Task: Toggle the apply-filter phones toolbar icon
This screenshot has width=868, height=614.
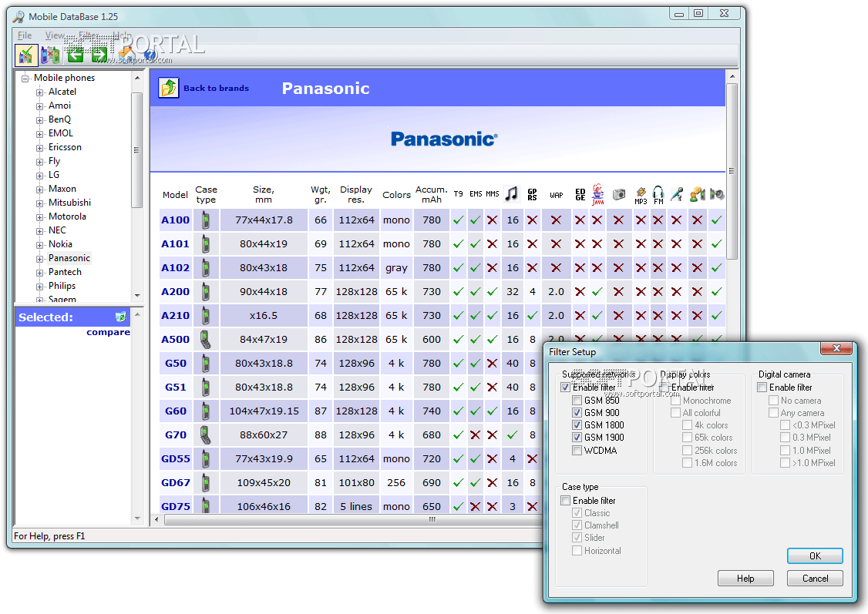Action: [x=26, y=55]
